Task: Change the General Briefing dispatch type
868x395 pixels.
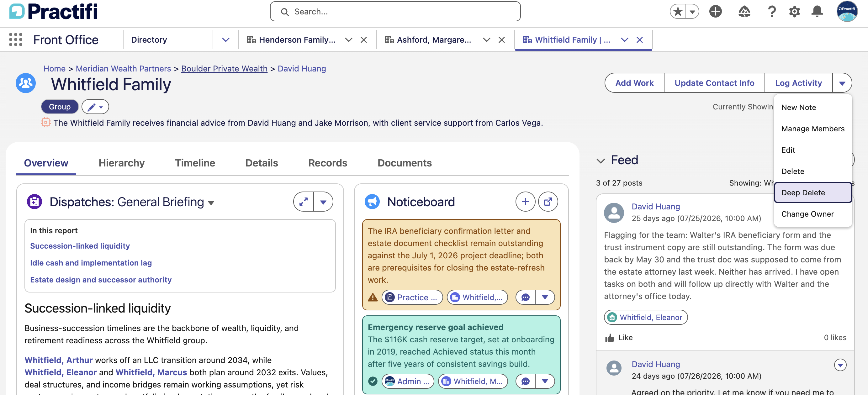Action: [211, 203]
